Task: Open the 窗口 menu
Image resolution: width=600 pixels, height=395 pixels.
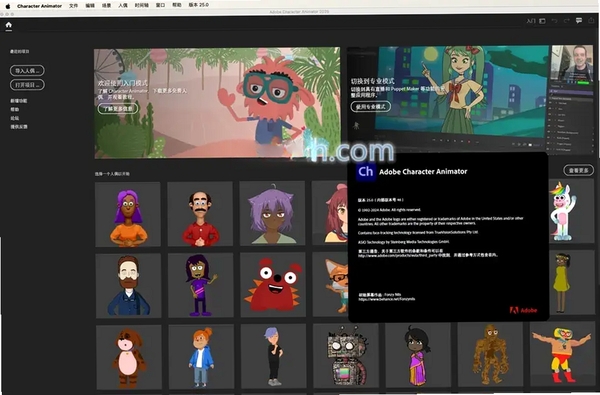Action: (x=160, y=6)
